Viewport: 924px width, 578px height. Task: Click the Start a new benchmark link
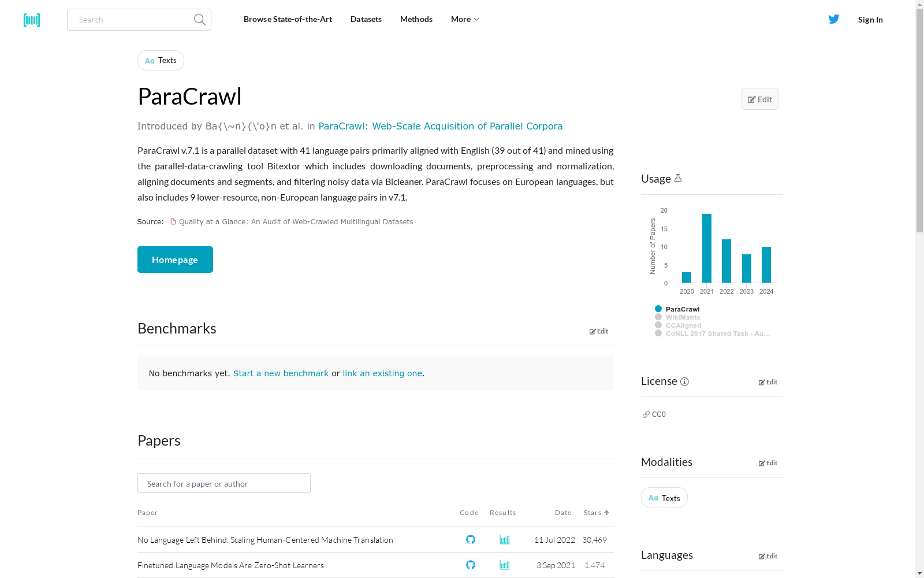click(281, 373)
